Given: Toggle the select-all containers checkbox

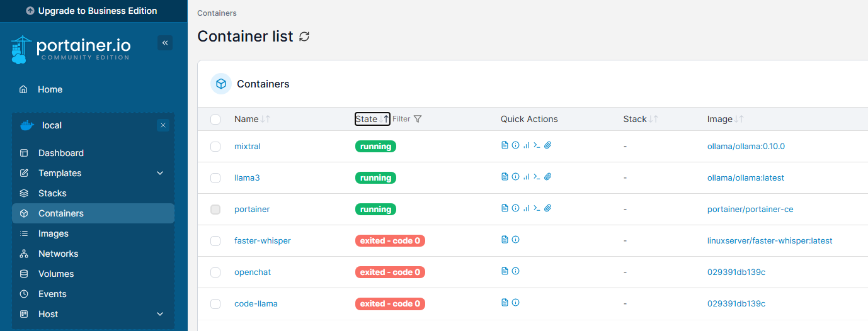Looking at the screenshot, I should pos(215,120).
